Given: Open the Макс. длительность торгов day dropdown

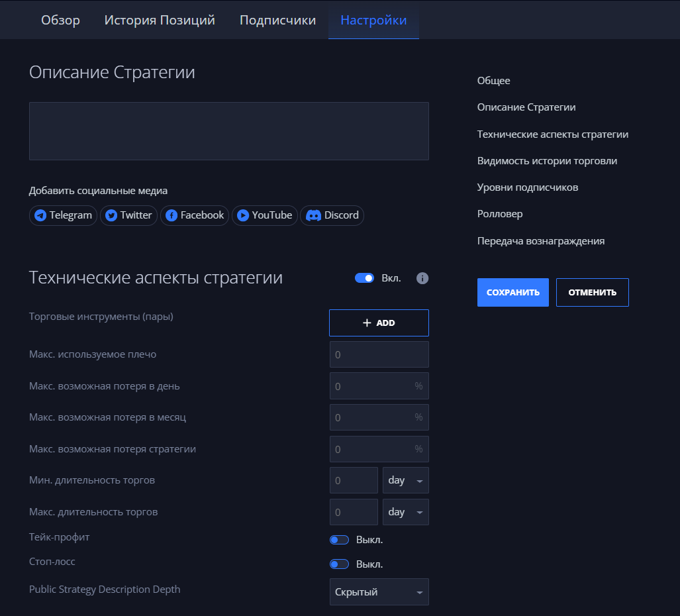Looking at the screenshot, I should tap(405, 512).
